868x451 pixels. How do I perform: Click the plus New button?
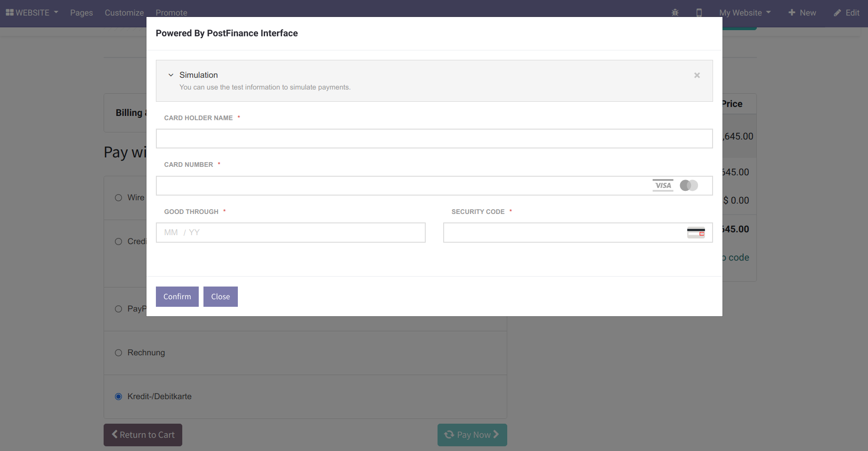802,13
